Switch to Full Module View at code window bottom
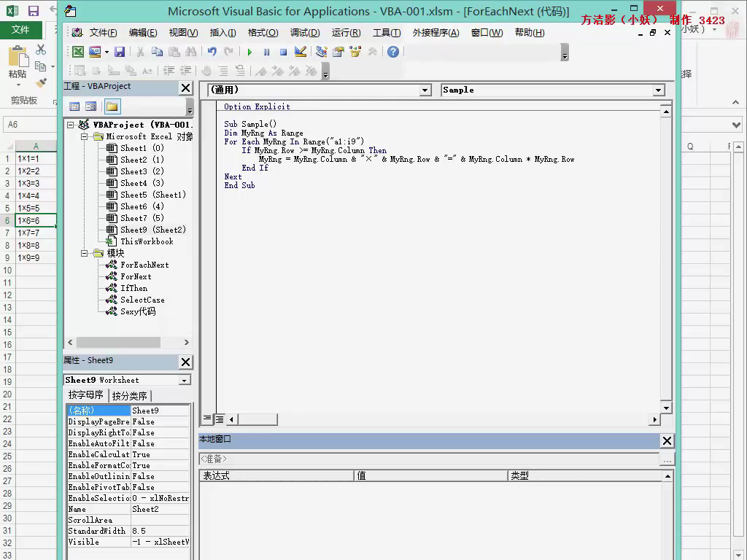This screenshot has height=560, width=747. point(219,419)
